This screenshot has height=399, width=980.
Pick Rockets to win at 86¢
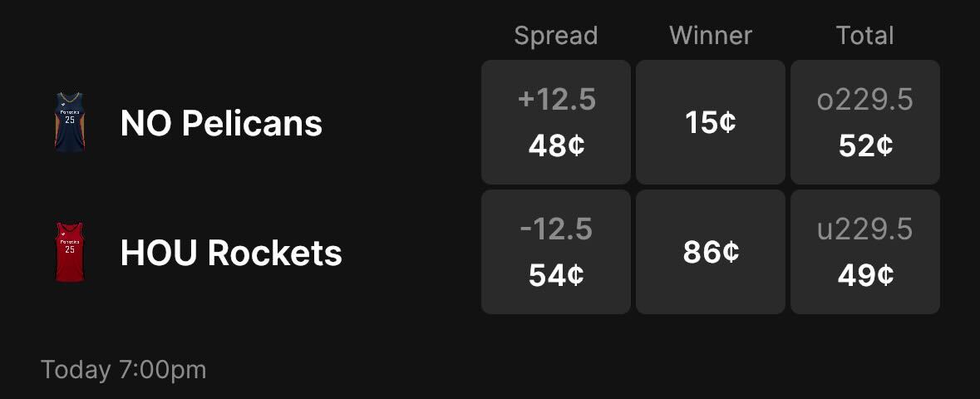pyautogui.click(x=711, y=252)
